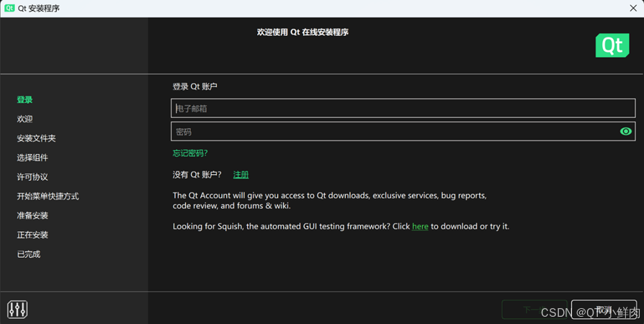Select 已完成 step in sidebar
Image resolution: width=644 pixels, height=324 pixels.
(x=29, y=254)
